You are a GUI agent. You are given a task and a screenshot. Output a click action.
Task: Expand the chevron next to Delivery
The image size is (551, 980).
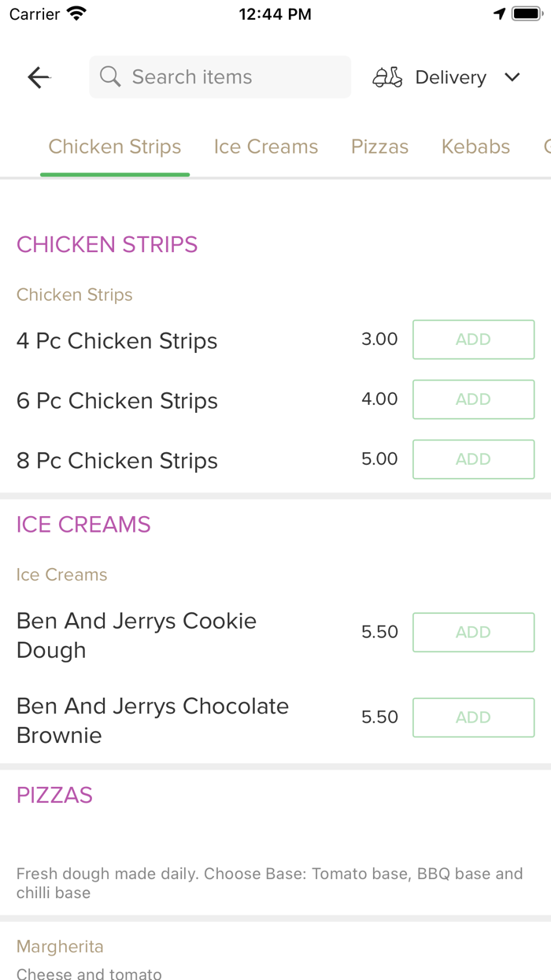(x=512, y=77)
